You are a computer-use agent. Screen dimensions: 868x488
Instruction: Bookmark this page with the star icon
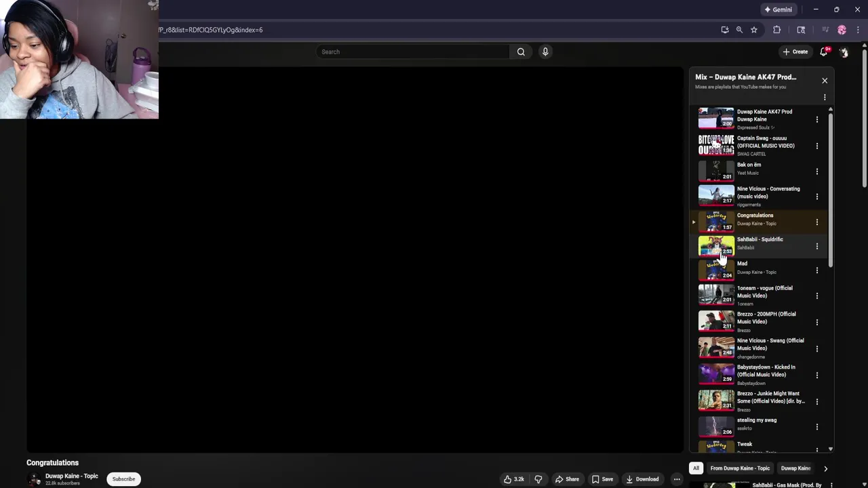pos(753,30)
